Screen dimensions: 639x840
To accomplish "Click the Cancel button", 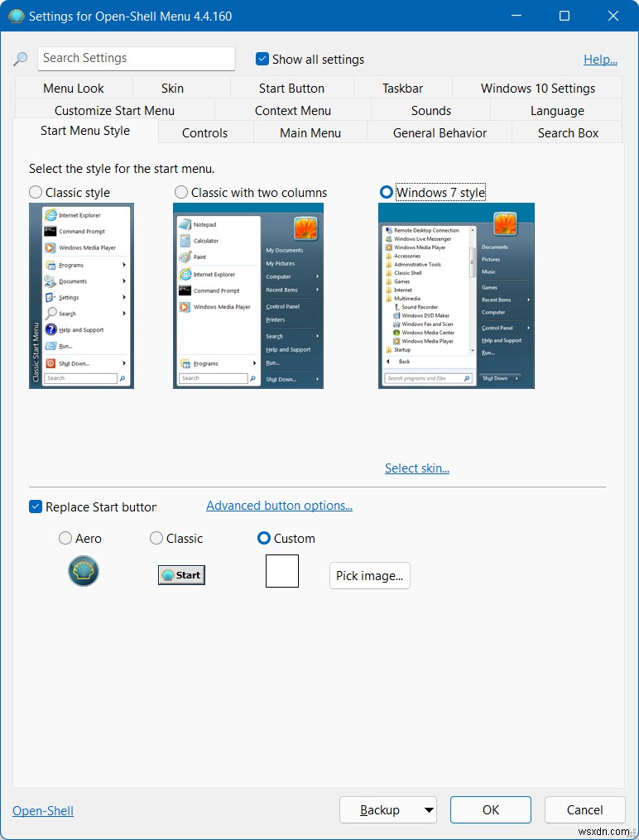I will tap(585, 810).
